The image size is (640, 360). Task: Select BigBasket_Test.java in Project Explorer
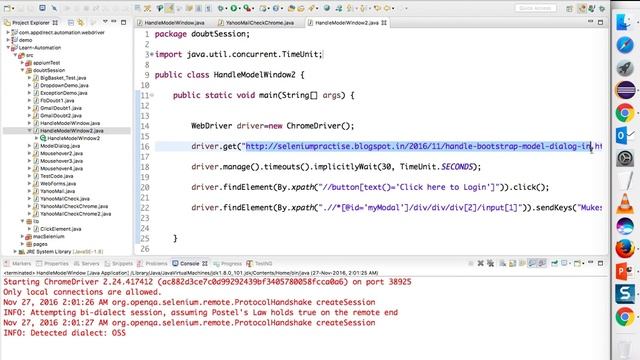click(x=63, y=78)
